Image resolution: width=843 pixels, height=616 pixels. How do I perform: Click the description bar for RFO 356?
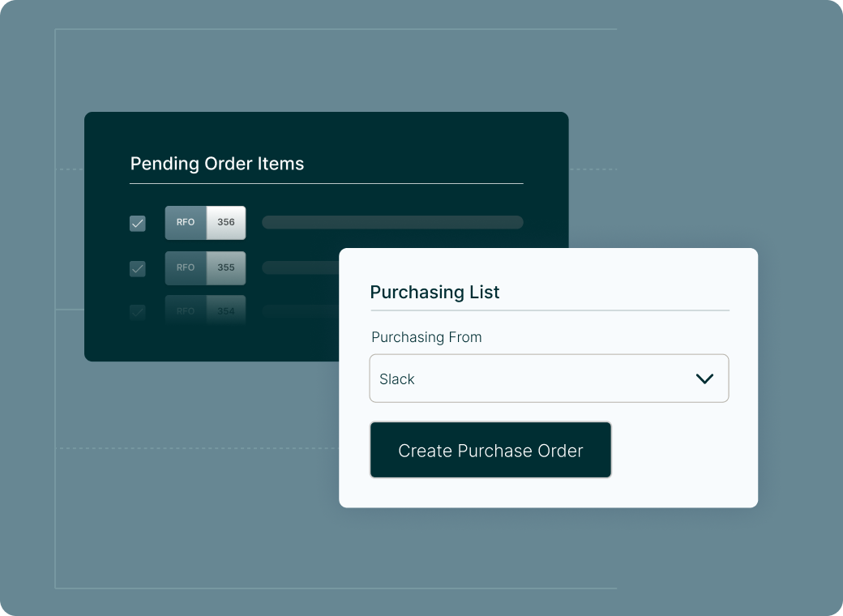pyautogui.click(x=392, y=223)
